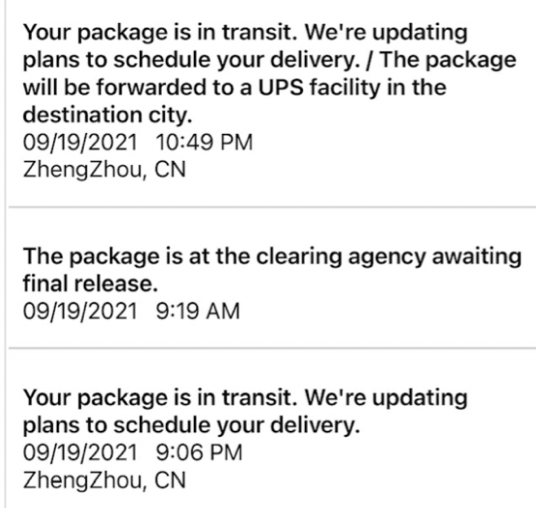
Task: Select the 10:49 PM tracking update entry
Action: (272, 101)
